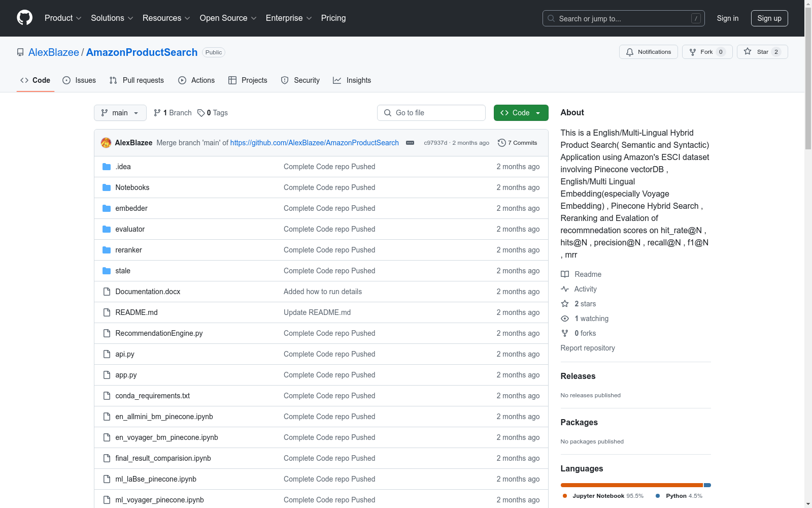Open the 7 Commits history link
The height and width of the screenshot is (508, 812).
point(518,143)
